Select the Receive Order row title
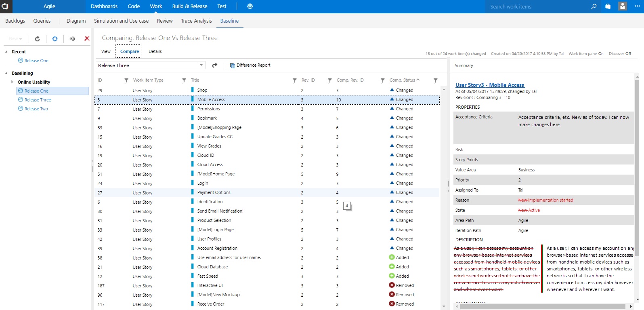This screenshot has height=310, width=644. point(211,304)
